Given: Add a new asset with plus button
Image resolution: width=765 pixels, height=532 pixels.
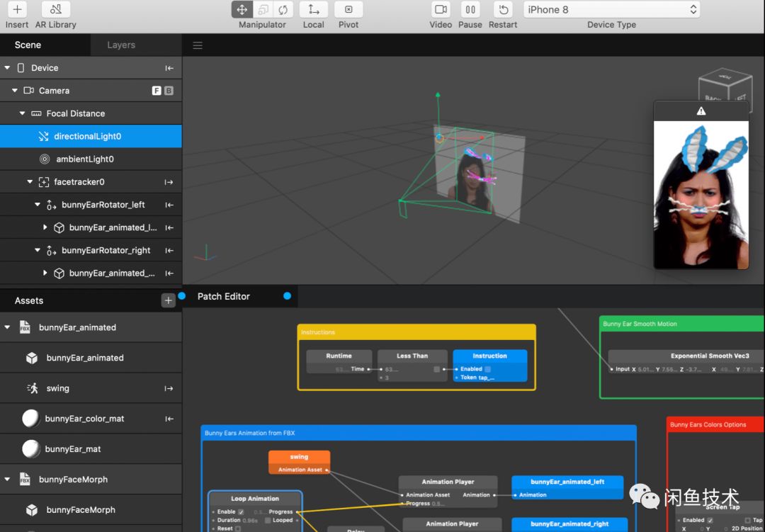Looking at the screenshot, I should 169,300.
